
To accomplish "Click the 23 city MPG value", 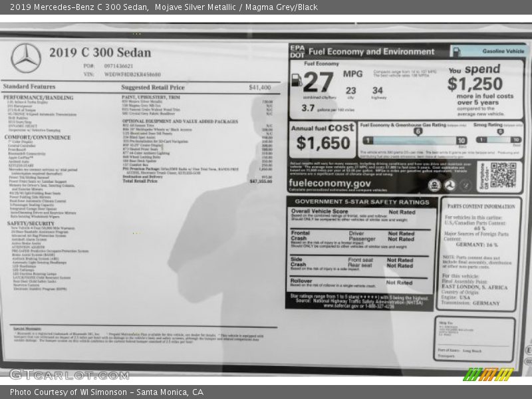I will pos(351,90).
